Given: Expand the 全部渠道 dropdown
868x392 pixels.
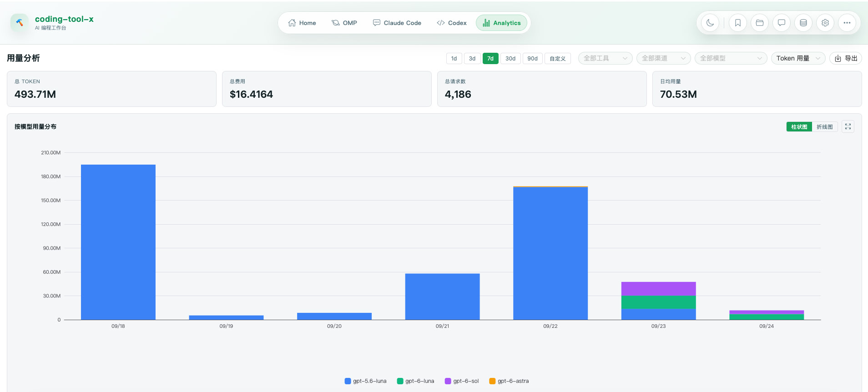Looking at the screenshot, I should 663,58.
